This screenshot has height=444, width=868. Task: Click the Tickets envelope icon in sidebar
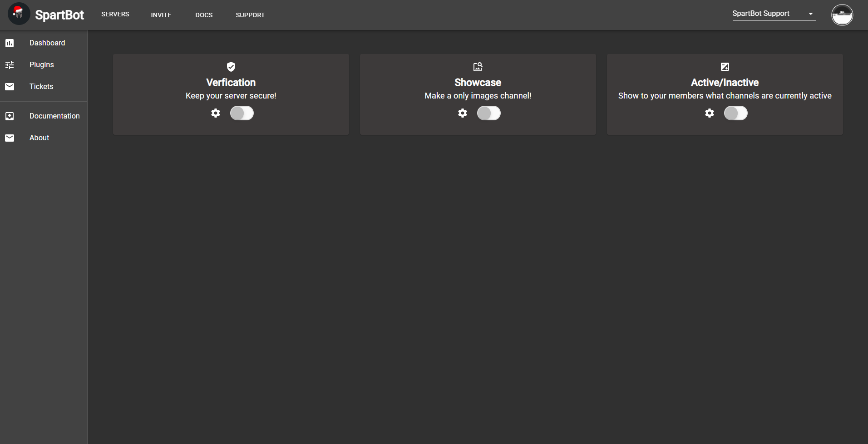click(10, 87)
